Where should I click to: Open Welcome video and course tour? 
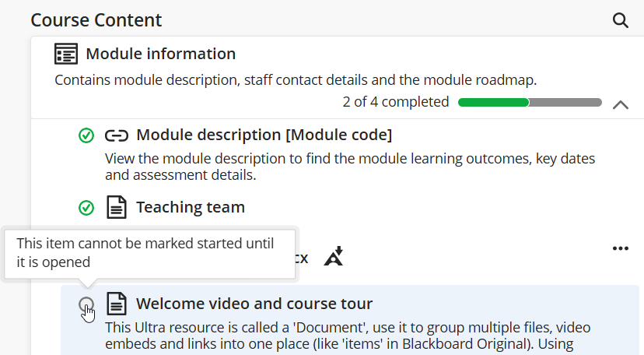click(254, 304)
